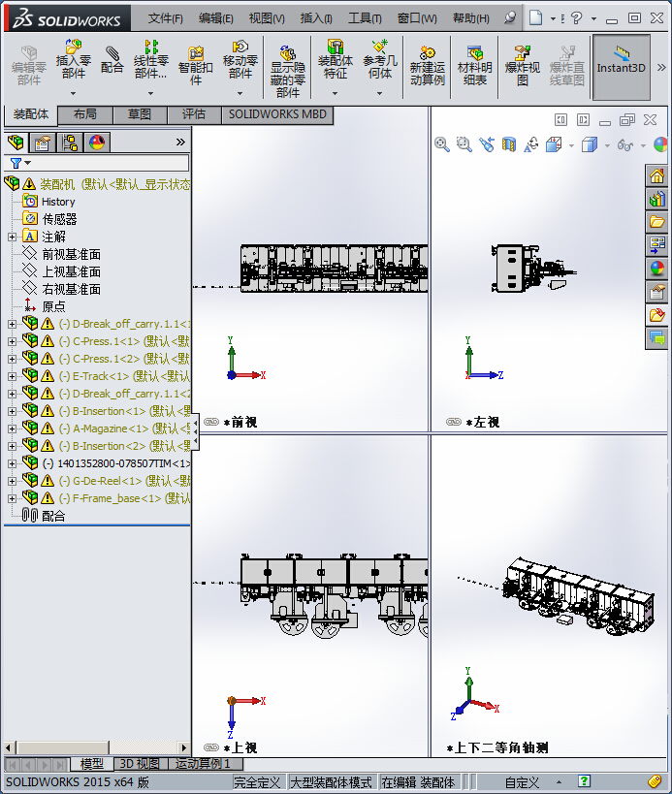Open the 文件(F) menu
This screenshot has height=794, width=672.
[x=165, y=18]
